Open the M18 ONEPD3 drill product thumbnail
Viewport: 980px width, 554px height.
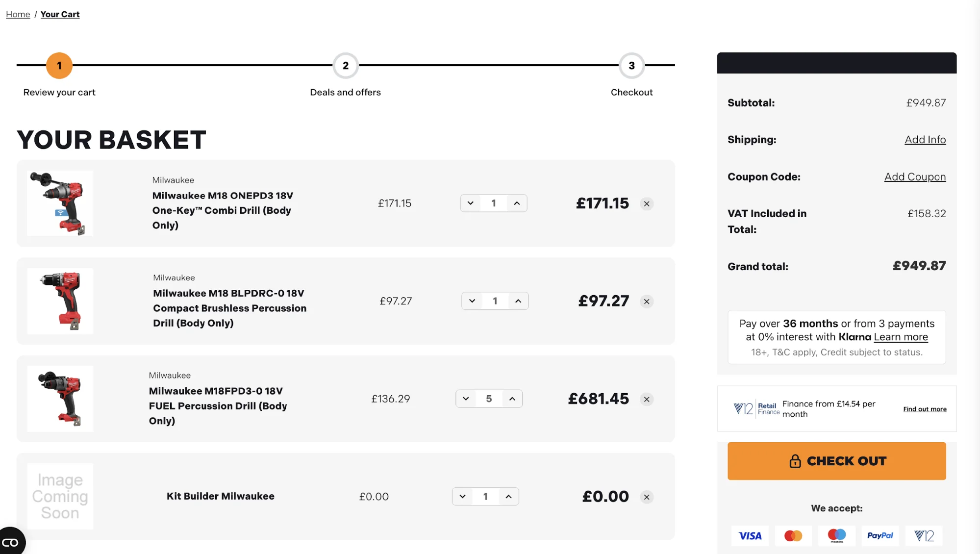coord(60,203)
